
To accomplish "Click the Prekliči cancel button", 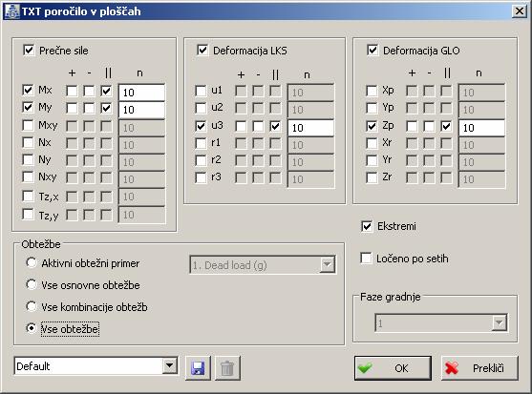I will [x=479, y=368].
